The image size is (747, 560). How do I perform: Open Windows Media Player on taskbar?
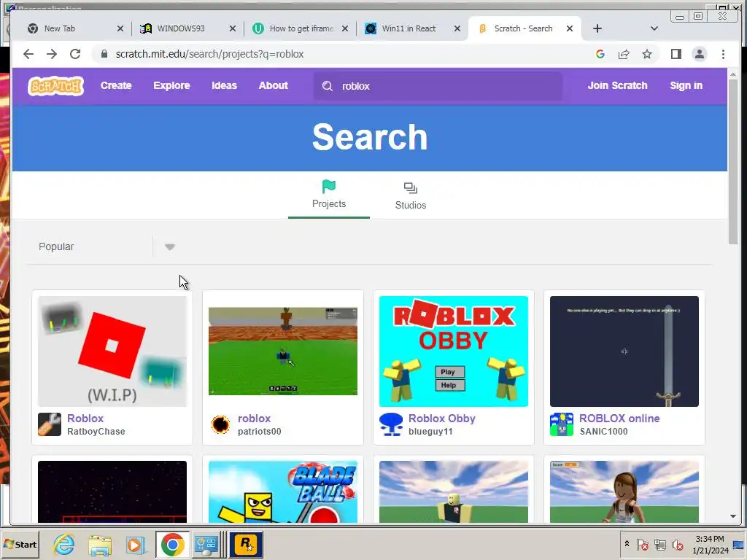136,544
